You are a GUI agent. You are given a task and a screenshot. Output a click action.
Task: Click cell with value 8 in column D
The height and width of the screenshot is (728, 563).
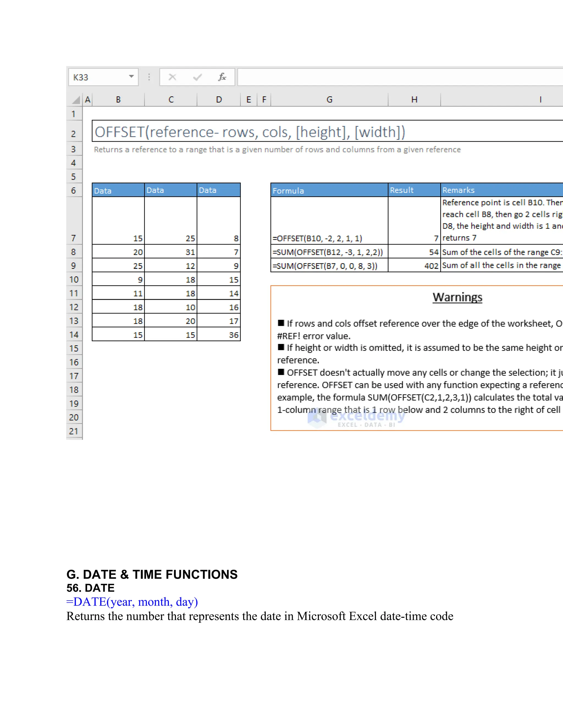pyautogui.click(x=219, y=221)
